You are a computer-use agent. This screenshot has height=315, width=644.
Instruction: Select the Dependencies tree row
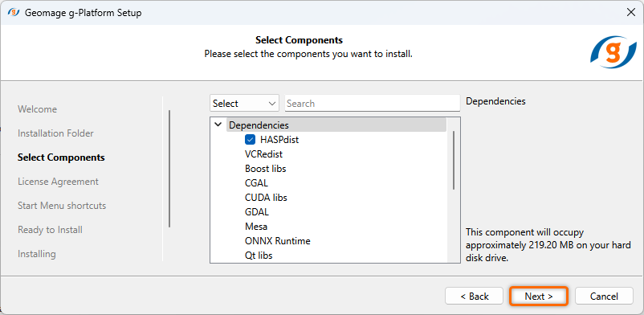[336, 125]
